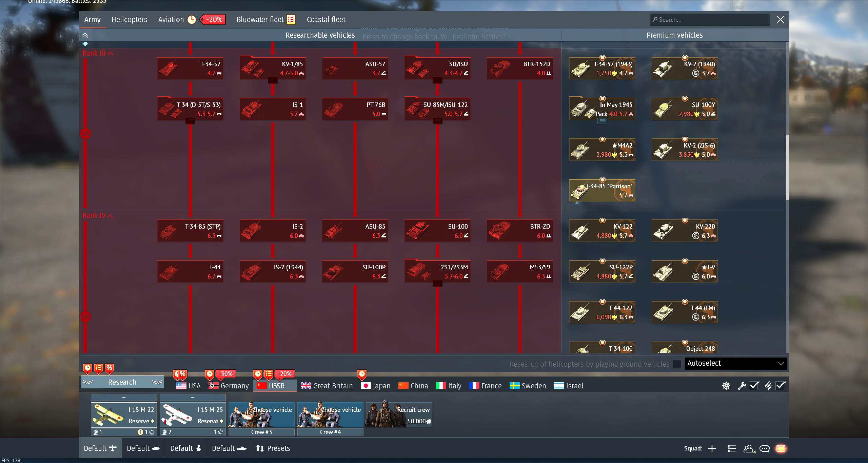Select the SU-100P vehicle card
Image resolution: width=868 pixels, height=463 pixels.
pos(355,271)
